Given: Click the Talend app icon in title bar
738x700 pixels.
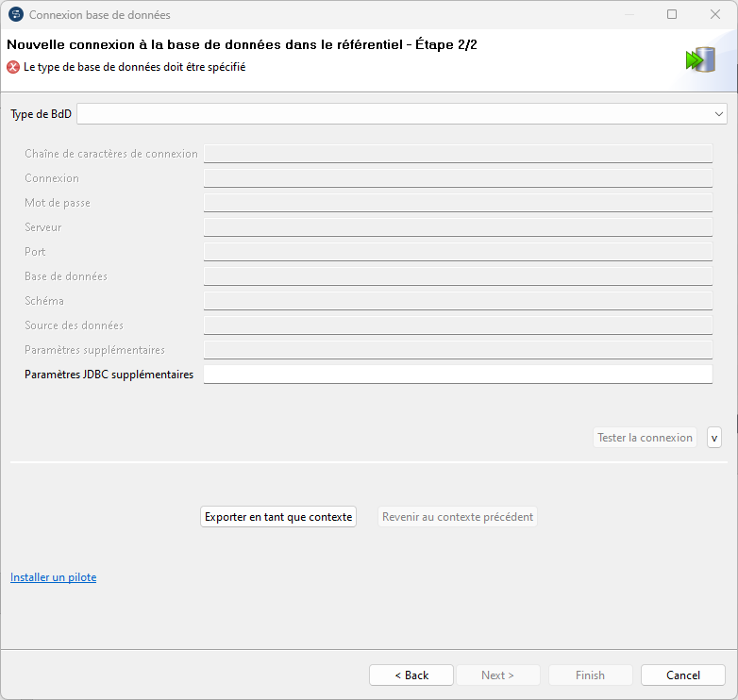Looking at the screenshot, I should pyautogui.click(x=16, y=14).
